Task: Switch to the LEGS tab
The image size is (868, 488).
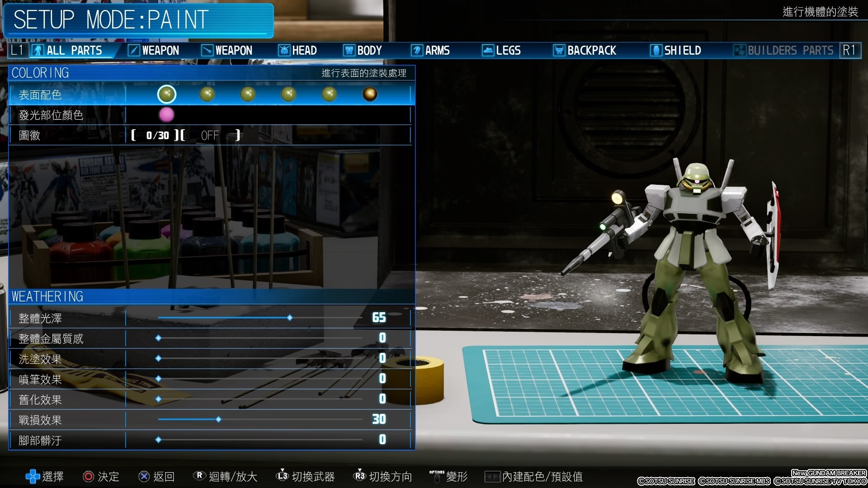Action: [x=501, y=50]
